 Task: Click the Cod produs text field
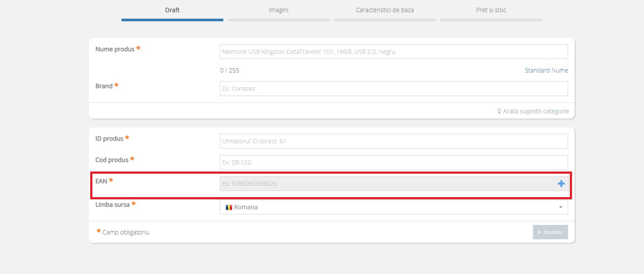click(x=393, y=162)
